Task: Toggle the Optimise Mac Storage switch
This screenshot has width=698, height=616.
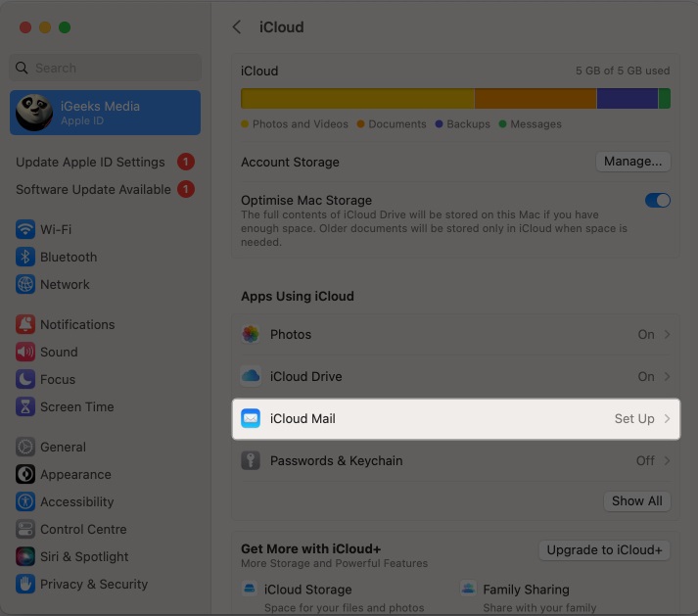Action: pos(657,200)
